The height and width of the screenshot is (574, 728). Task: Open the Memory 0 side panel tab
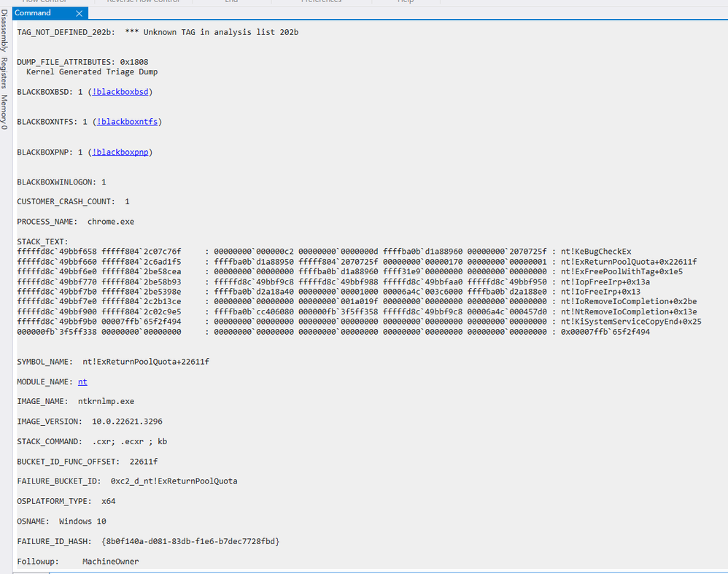coord(4,112)
